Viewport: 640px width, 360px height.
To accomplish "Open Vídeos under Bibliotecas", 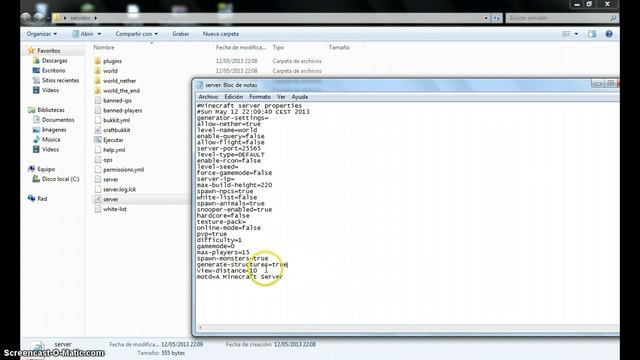I will click(50, 149).
